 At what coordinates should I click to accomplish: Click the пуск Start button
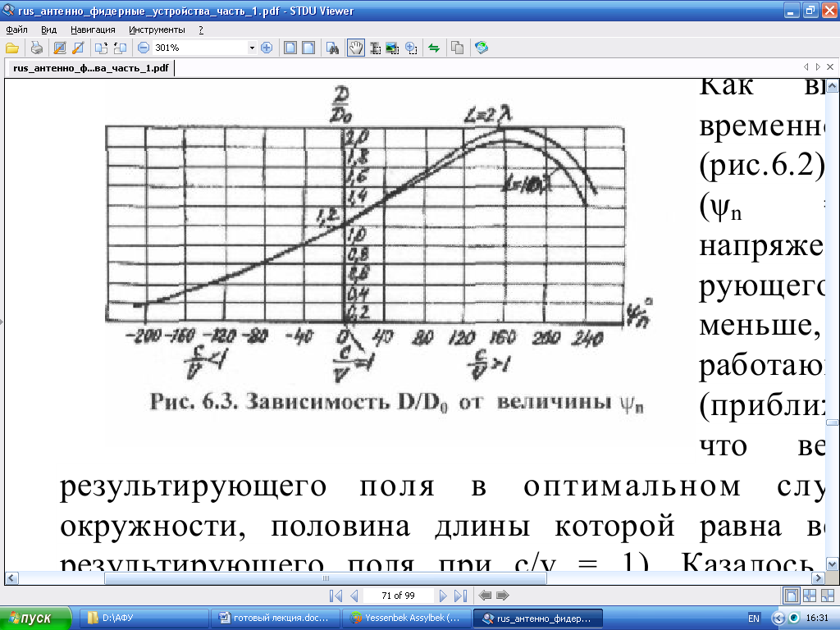coord(35,619)
